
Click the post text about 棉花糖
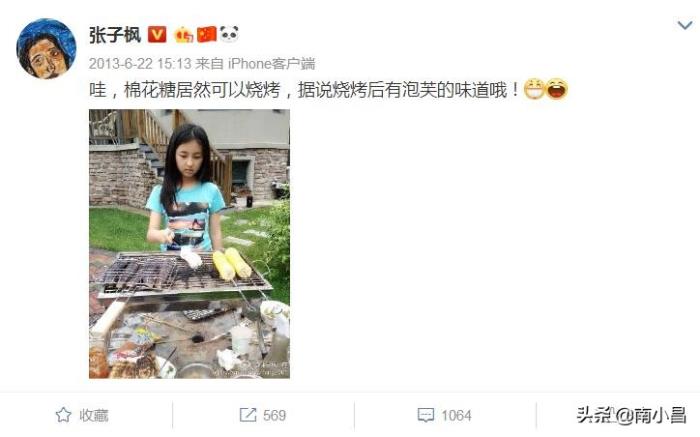pyautogui.click(x=305, y=90)
